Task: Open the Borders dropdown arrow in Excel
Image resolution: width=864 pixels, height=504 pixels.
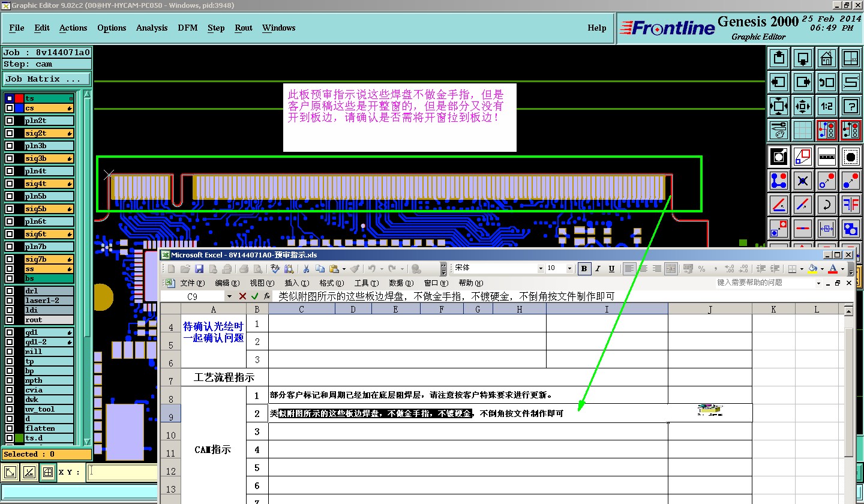Action: 802,269
